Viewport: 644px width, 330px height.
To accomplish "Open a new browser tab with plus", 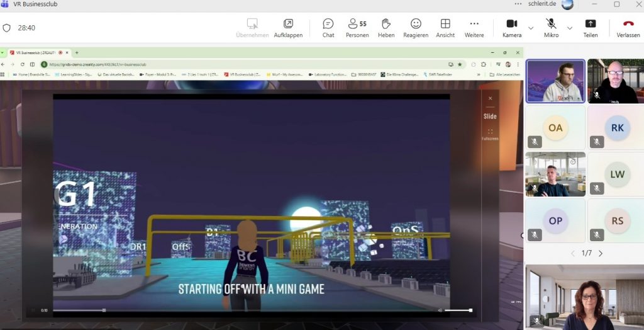I will pos(77,52).
